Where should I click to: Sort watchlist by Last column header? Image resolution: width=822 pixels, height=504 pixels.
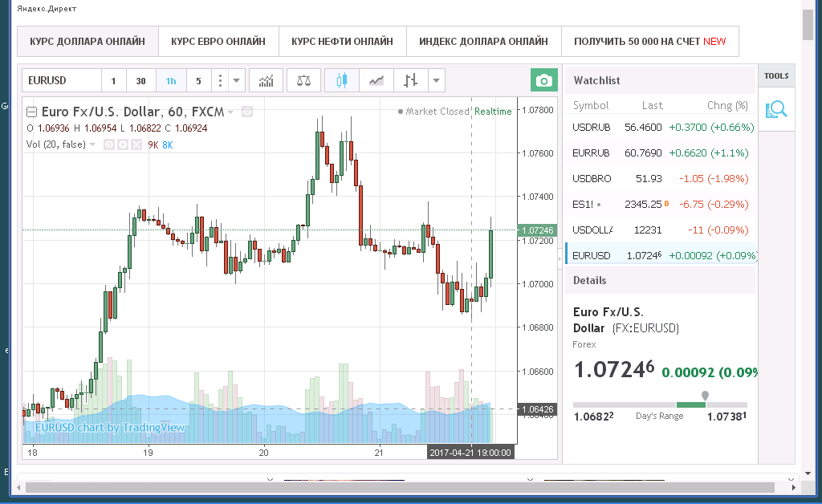pyautogui.click(x=652, y=105)
